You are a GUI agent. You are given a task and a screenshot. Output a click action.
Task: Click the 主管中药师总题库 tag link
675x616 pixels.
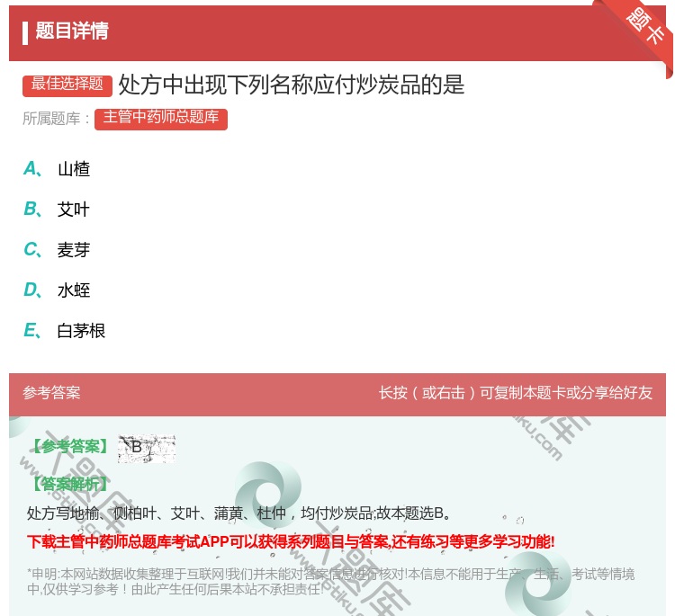click(161, 119)
